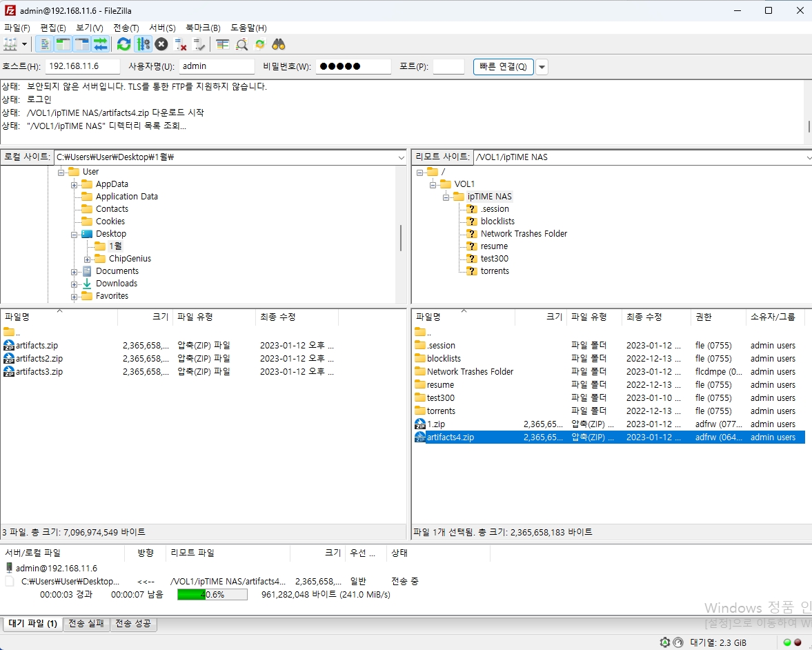The image size is (812, 650).
Task: Focus the password field
Action: [x=353, y=66]
